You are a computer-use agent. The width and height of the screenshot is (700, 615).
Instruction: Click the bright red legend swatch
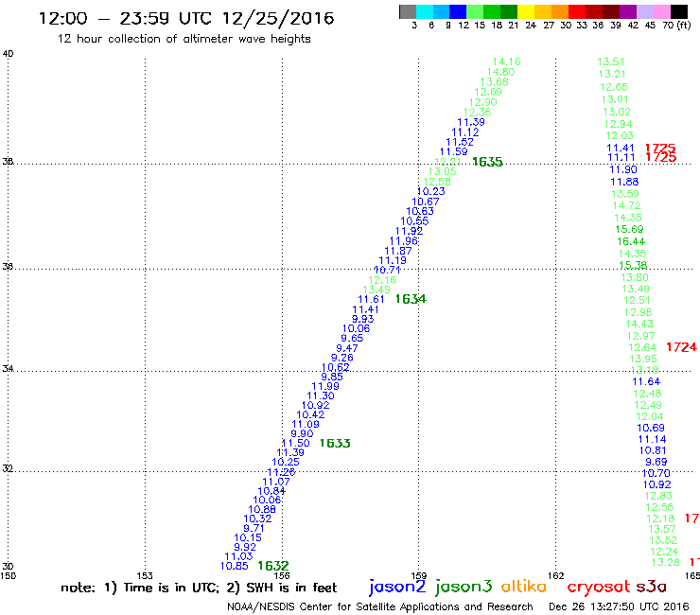577,11
